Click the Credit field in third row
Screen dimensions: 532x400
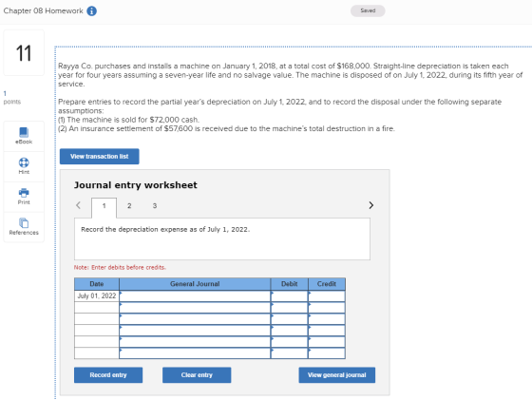point(327,319)
